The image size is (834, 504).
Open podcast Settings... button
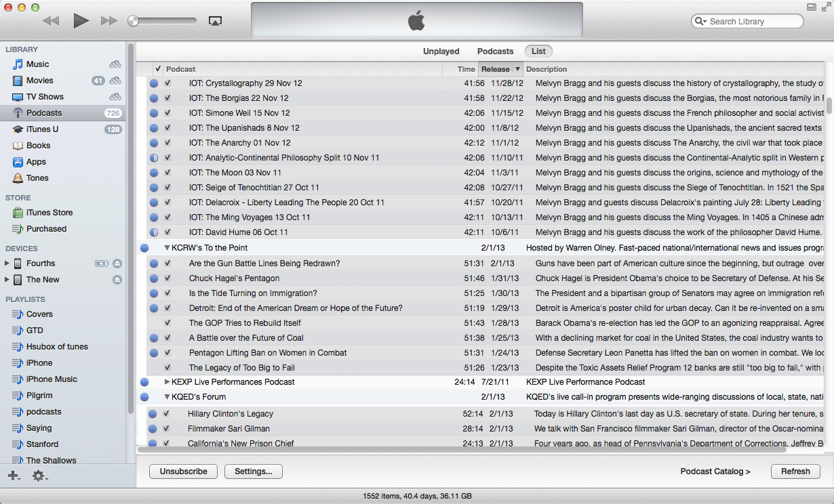pyautogui.click(x=254, y=471)
